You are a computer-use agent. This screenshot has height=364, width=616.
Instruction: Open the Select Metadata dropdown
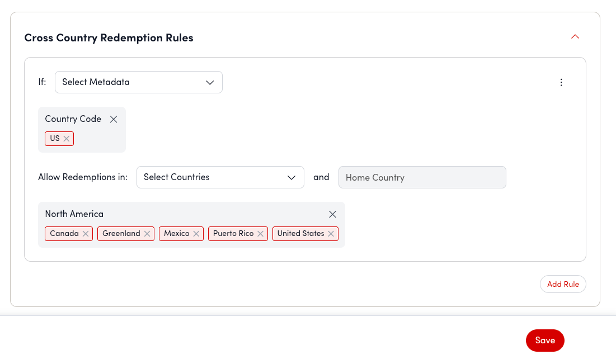(x=138, y=82)
